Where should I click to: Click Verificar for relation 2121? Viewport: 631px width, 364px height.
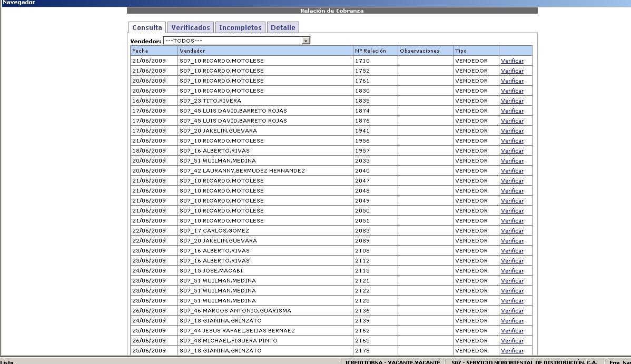pyautogui.click(x=512, y=281)
